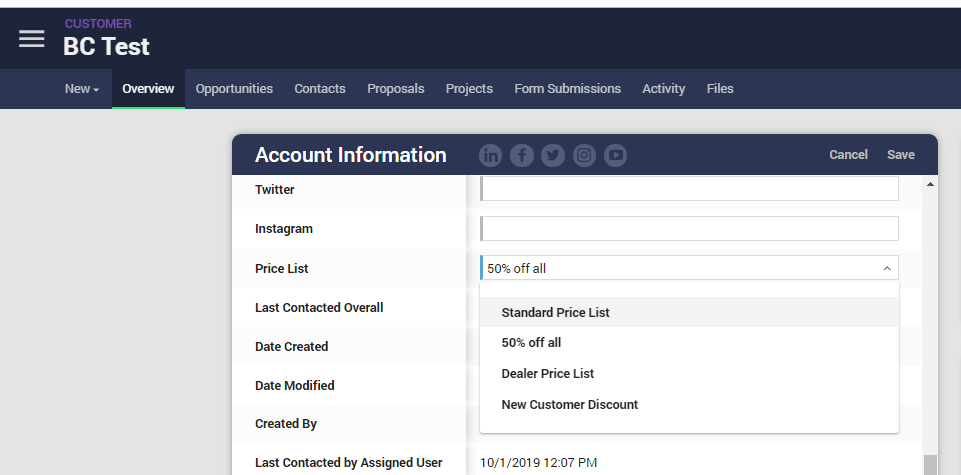Collapse the Price List dropdown
Screen dimensions: 961x475
[886, 268]
